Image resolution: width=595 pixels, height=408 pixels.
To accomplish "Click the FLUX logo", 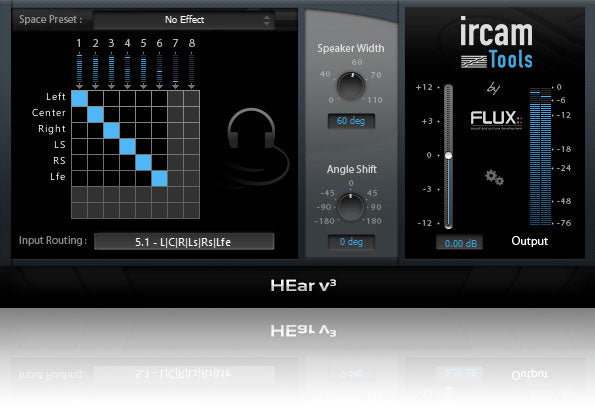I will pyautogui.click(x=496, y=120).
